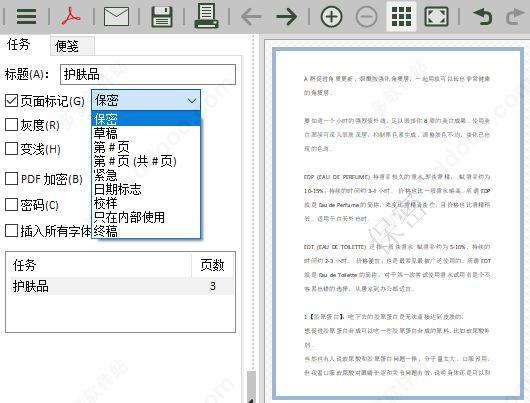The image size is (530, 403).
Task: Open the hamburger menu icon
Action: click(26, 16)
